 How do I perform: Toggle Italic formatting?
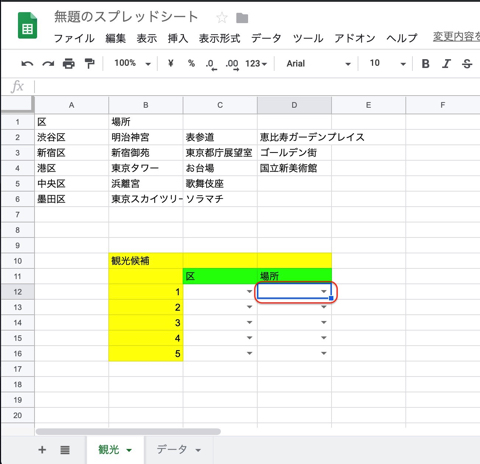pyautogui.click(x=446, y=63)
